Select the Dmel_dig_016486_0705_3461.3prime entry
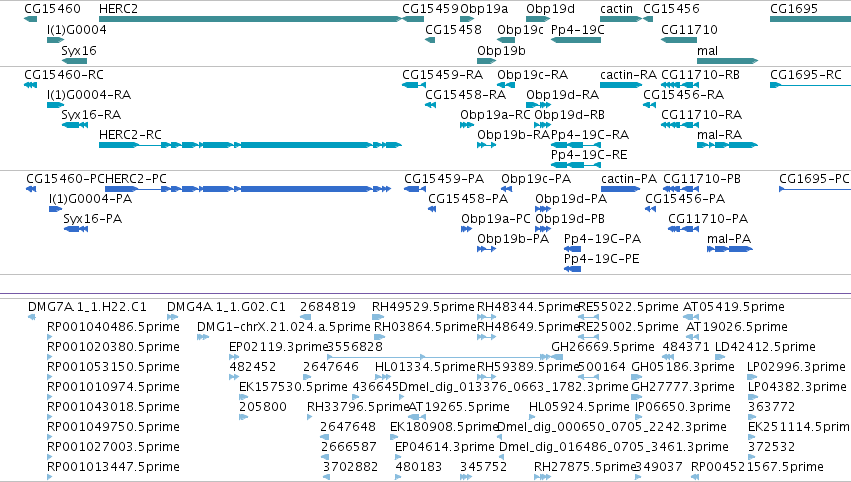Viewport: 851px width, 482px height. coord(614,447)
